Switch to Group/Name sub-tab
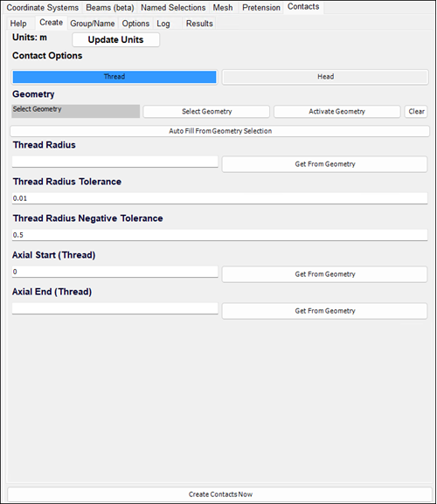 click(93, 24)
